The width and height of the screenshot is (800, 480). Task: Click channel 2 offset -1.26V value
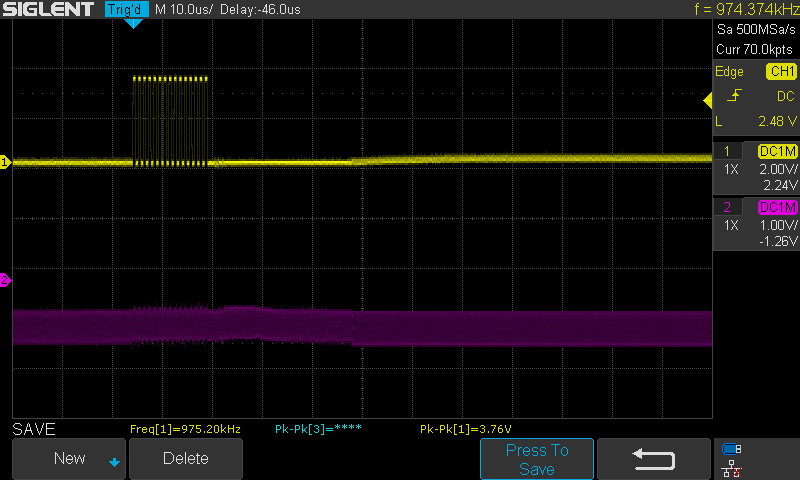pos(778,241)
